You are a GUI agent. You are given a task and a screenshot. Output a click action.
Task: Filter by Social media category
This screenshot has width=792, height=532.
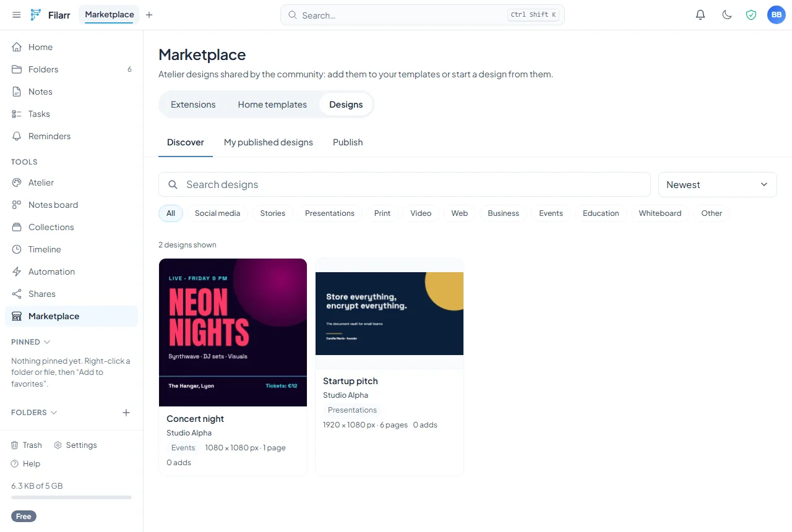[217, 213]
